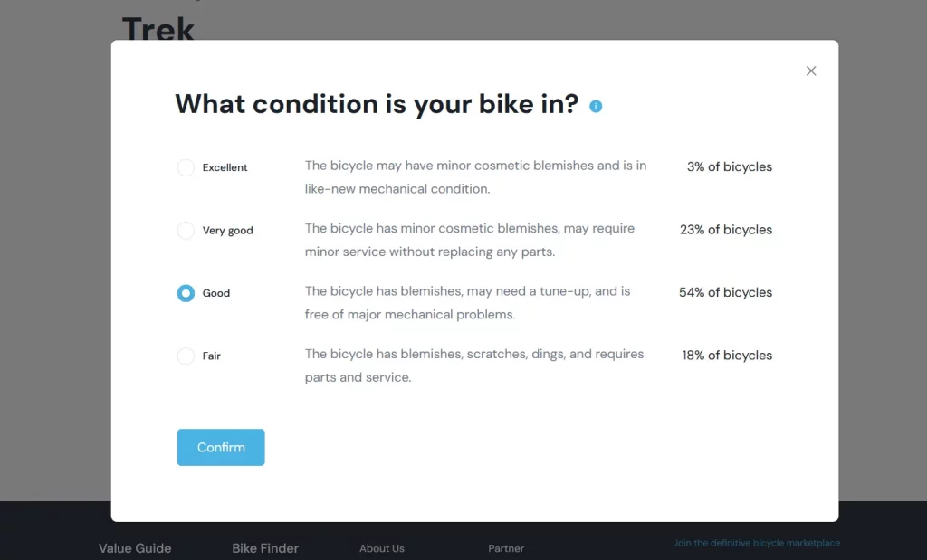
Task: Choose the Very good radio option
Action: click(x=186, y=231)
